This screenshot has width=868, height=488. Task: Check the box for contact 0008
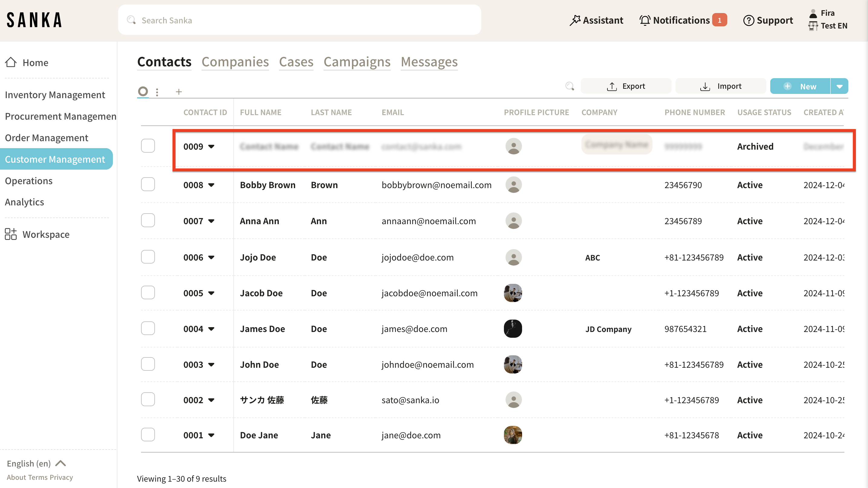[x=148, y=184]
